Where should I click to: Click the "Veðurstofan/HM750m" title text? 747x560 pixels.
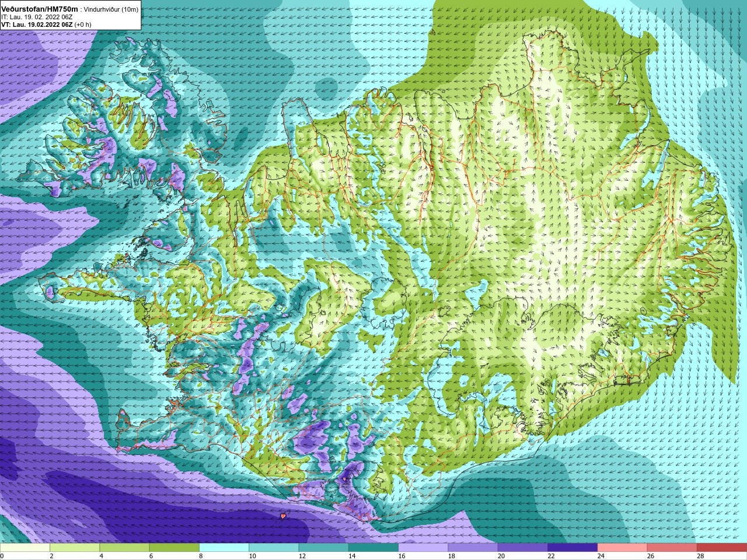pos(40,9)
